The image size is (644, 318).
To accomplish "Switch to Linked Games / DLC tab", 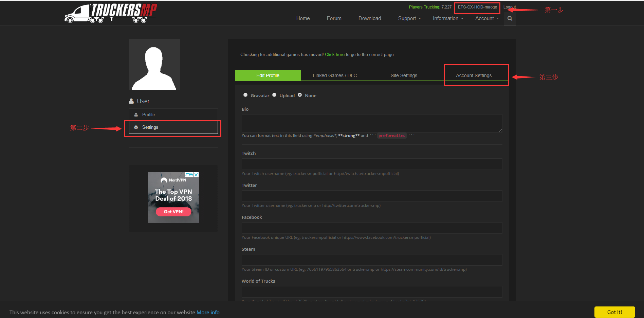I will click(335, 75).
